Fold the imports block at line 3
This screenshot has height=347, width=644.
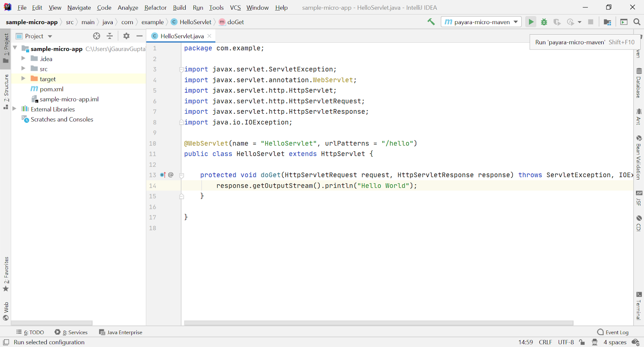coord(182,69)
